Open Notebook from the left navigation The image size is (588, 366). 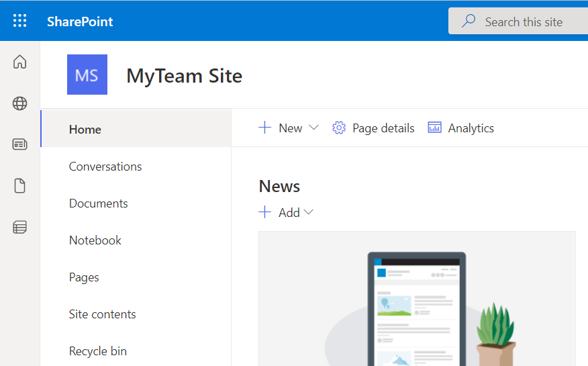pyautogui.click(x=95, y=240)
